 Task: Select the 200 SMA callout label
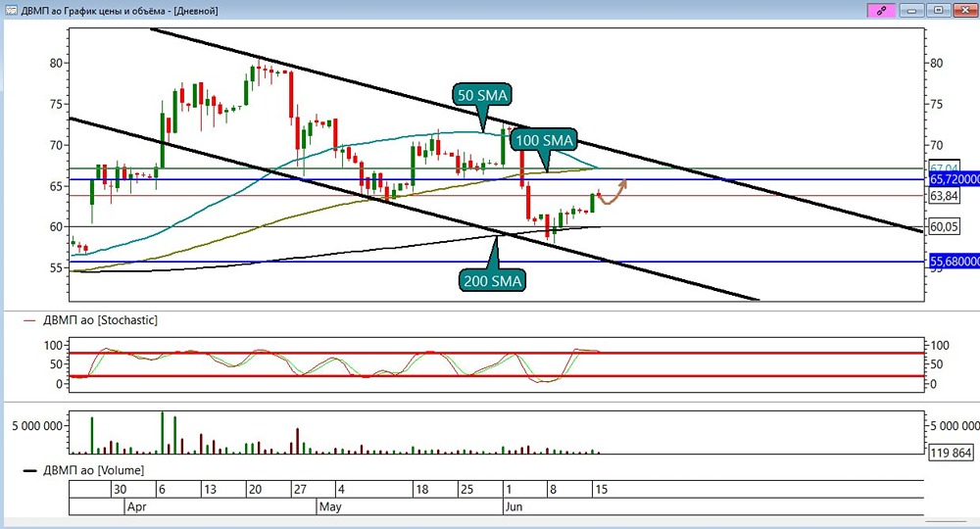tap(493, 281)
